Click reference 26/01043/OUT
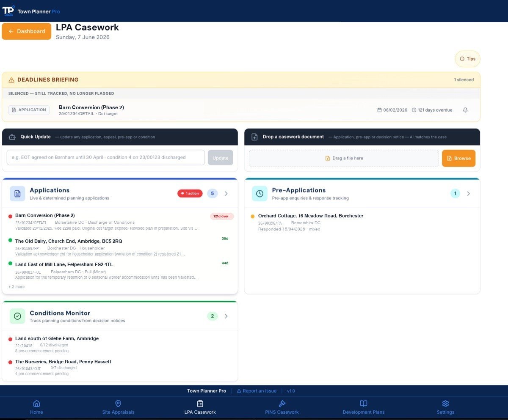The width and height of the screenshot is (508, 420). pos(28,368)
